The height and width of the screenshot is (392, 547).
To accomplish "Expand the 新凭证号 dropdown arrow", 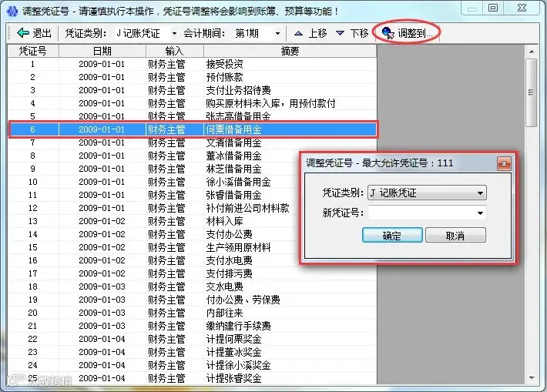I will click(480, 213).
